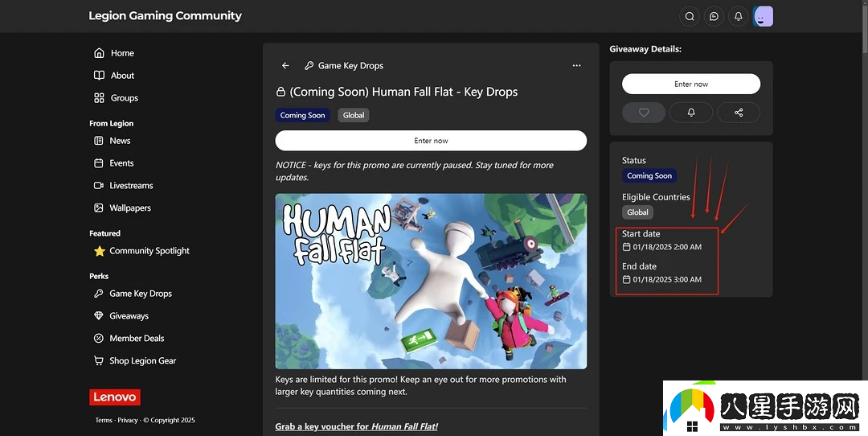Click the Home house icon

(99, 53)
